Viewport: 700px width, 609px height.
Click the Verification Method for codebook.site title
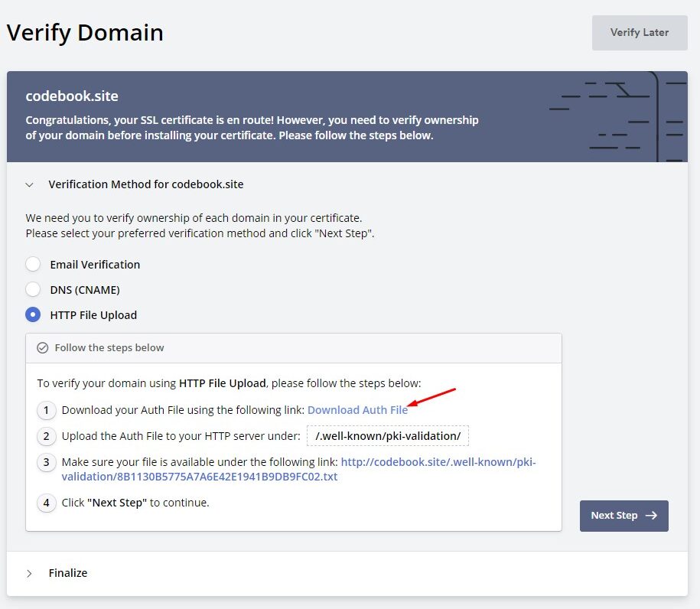tap(146, 184)
